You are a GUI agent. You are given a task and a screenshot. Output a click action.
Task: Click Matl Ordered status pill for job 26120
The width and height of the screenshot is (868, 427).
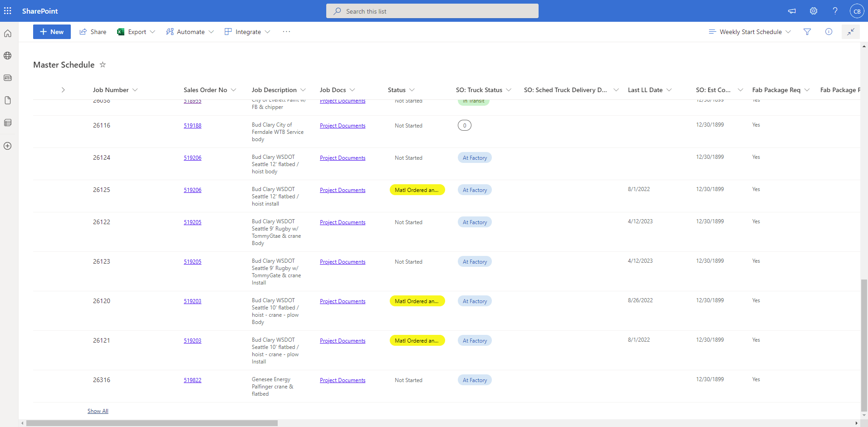point(417,301)
